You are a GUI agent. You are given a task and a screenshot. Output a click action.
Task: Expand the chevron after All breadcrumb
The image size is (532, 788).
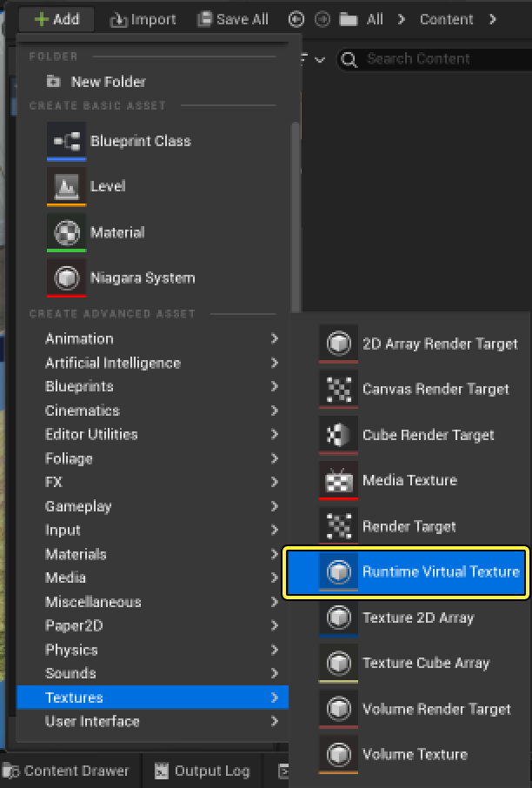coord(401,20)
